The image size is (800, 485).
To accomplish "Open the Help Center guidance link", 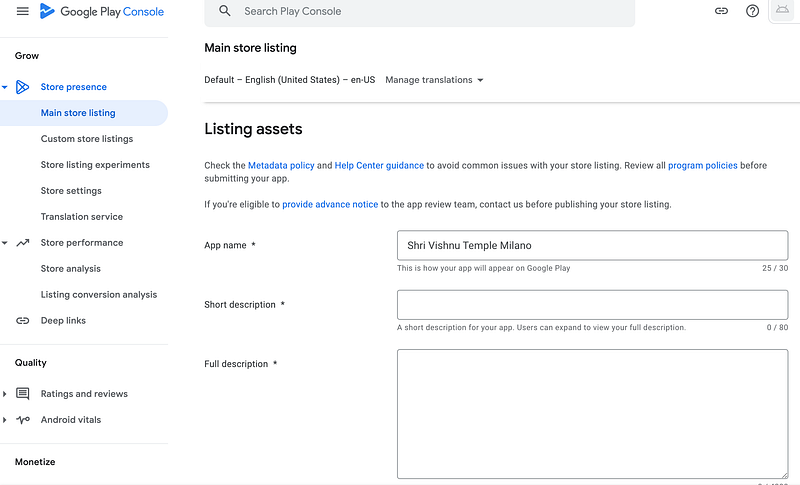I will click(x=379, y=165).
